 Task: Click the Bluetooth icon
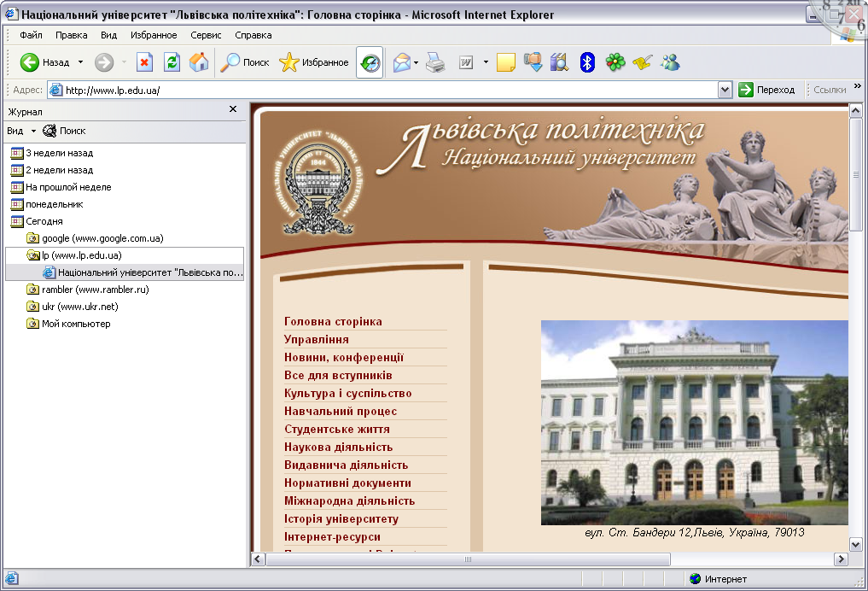[587, 62]
